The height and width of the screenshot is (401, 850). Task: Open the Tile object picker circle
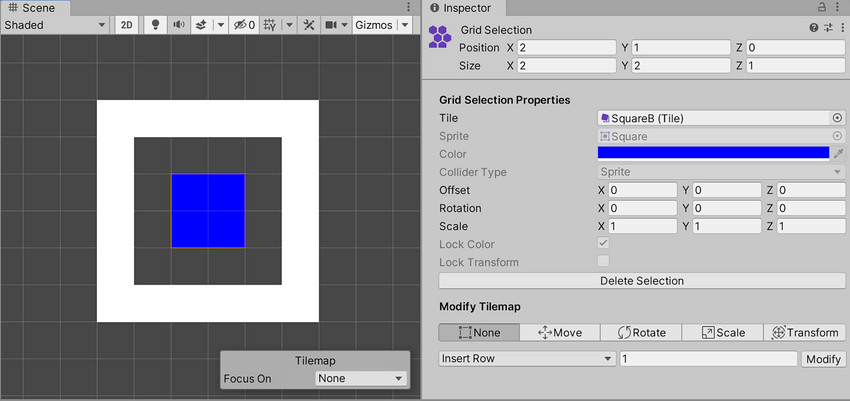click(837, 118)
